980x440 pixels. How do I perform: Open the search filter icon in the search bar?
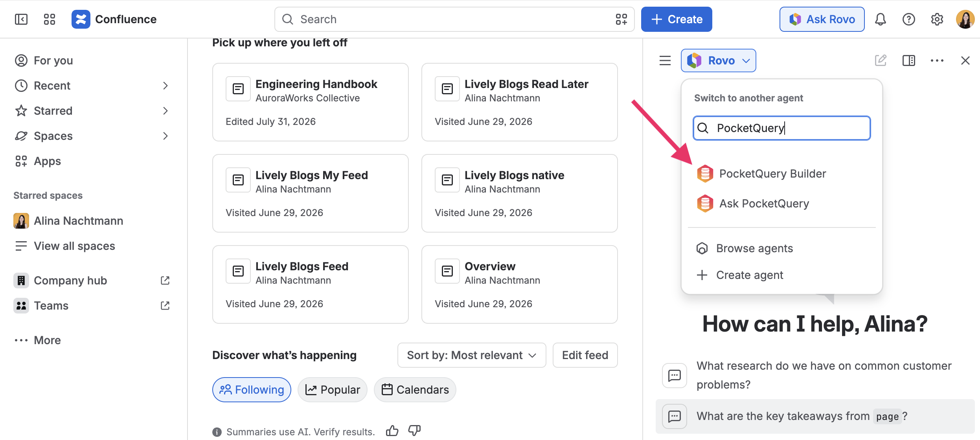(x=621, y=19)
